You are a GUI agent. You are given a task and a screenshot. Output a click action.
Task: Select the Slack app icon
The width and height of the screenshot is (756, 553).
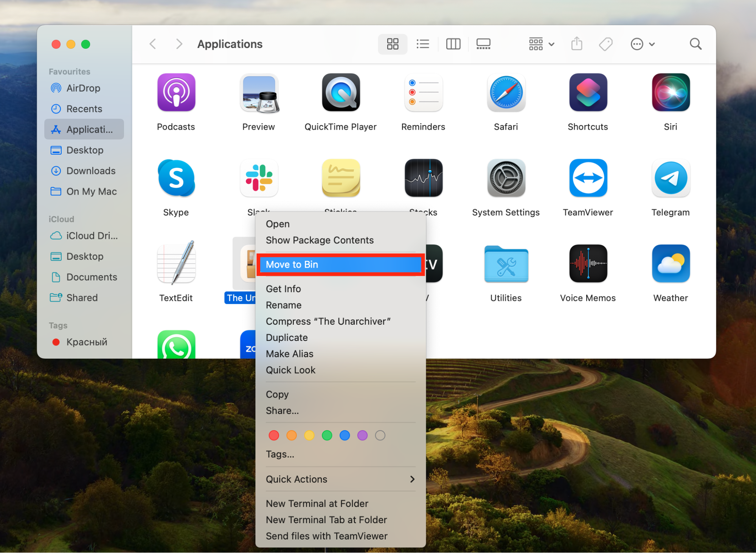coord(259,178)
